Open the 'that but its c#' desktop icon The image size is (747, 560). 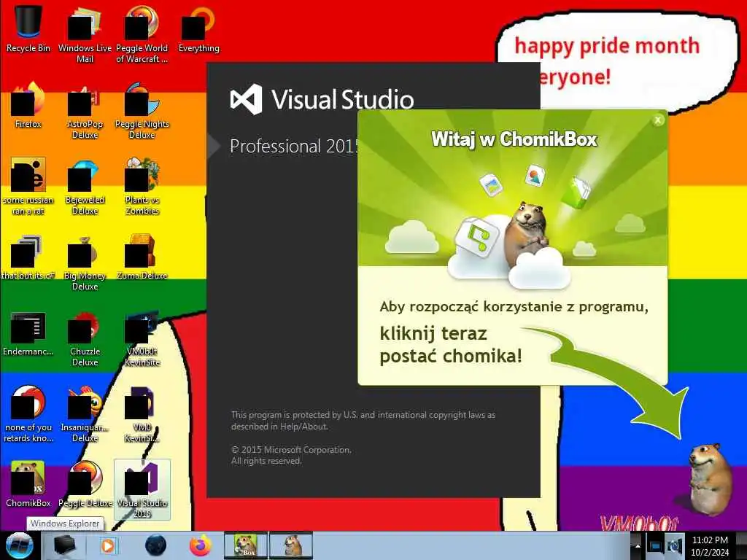(x=28, y=257)
